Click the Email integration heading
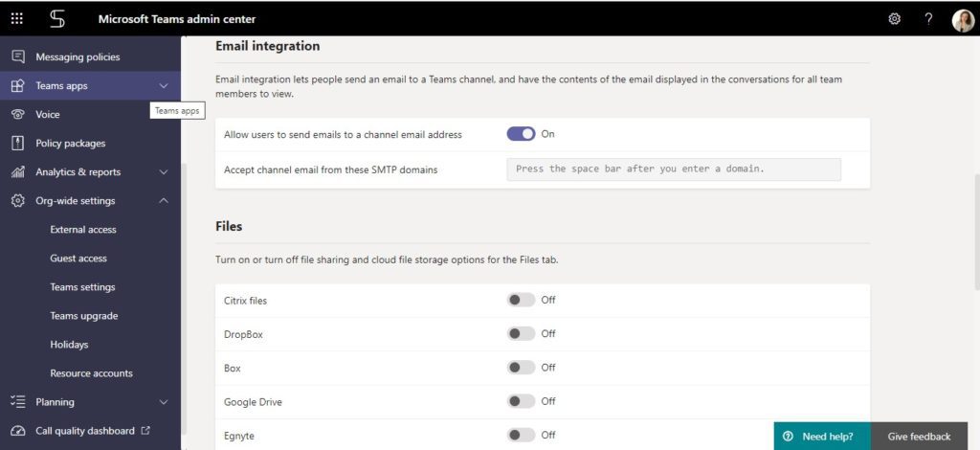 268,46
